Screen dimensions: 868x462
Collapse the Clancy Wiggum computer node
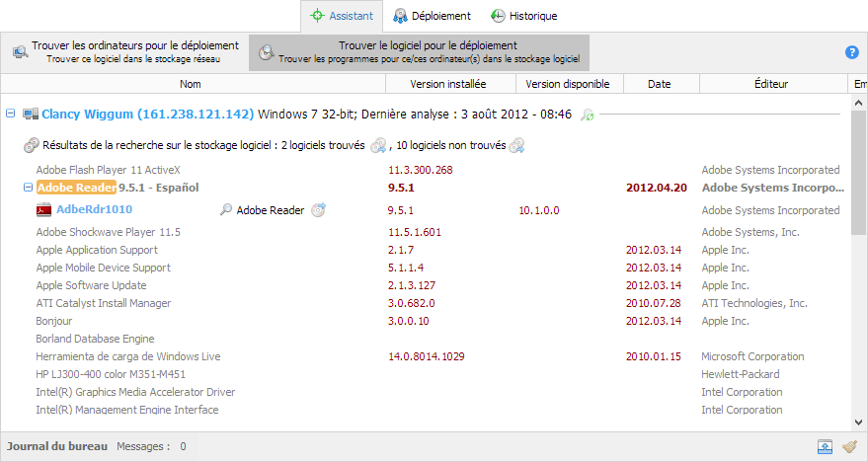11,114
